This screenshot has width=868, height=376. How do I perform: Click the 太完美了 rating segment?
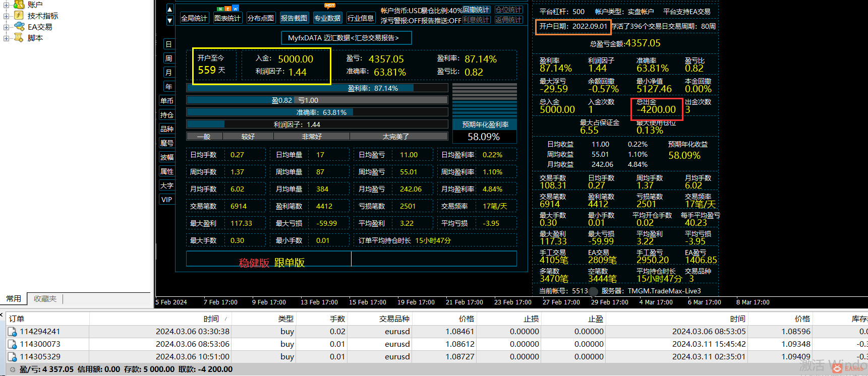tap(398, 137)
